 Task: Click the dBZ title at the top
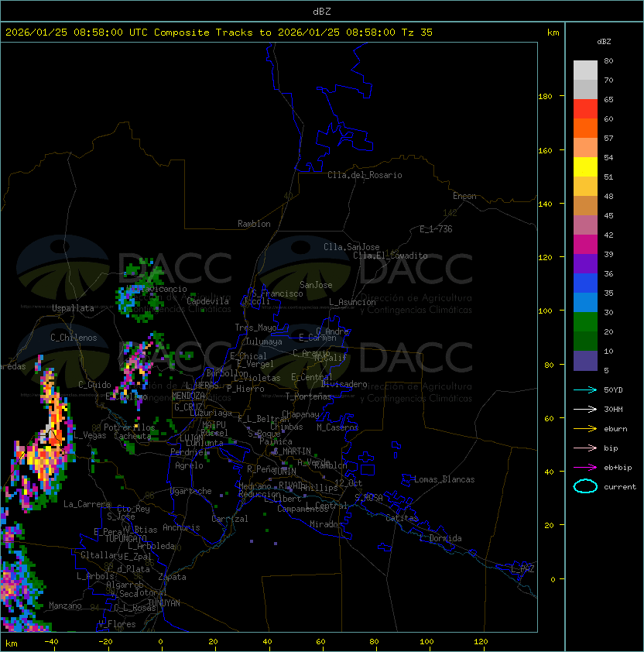pos(322,11)
